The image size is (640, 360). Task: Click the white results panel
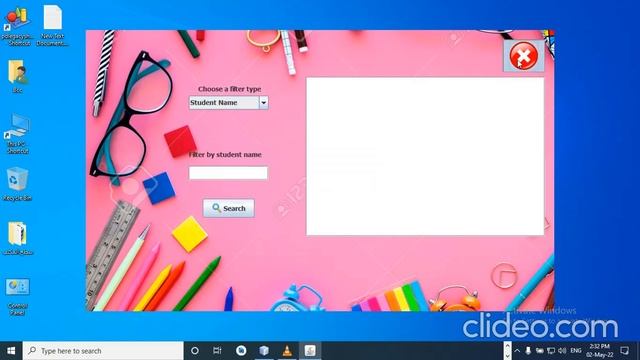coord(425,156)
